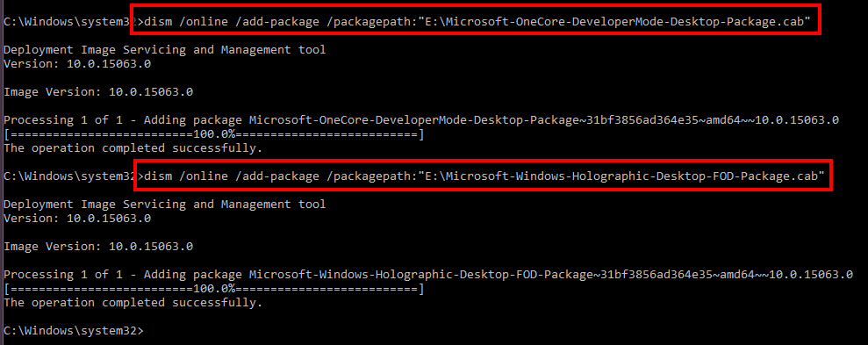Click the second "Deployment Image Servicing" heading line

pyautogui.click(x=164, y=205)
